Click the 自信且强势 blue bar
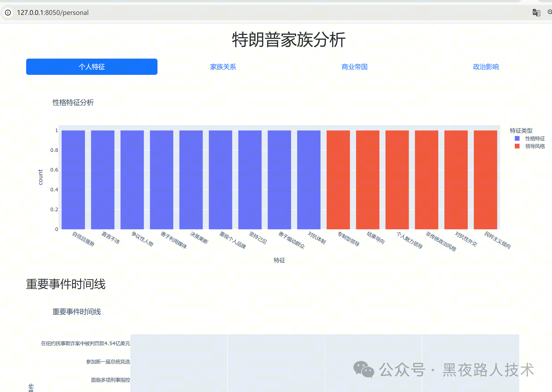 73,180
